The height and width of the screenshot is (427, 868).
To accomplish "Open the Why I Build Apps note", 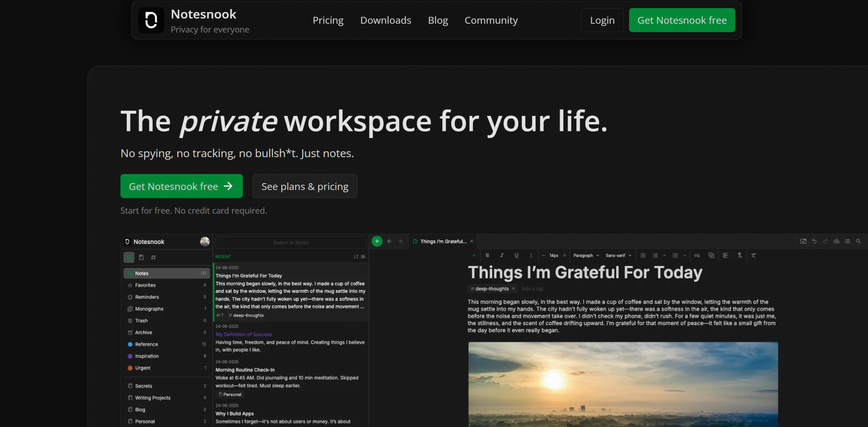I will 291,414.
